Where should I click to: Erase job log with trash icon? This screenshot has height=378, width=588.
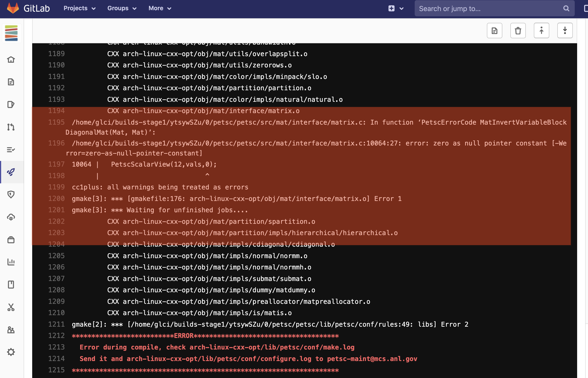[518, 31]
